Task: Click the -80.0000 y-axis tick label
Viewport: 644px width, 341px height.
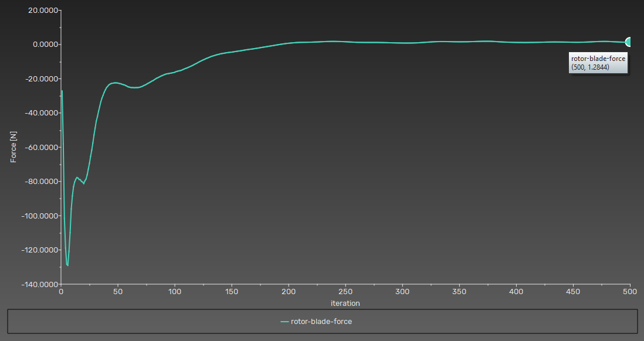Action: [38, 182]
